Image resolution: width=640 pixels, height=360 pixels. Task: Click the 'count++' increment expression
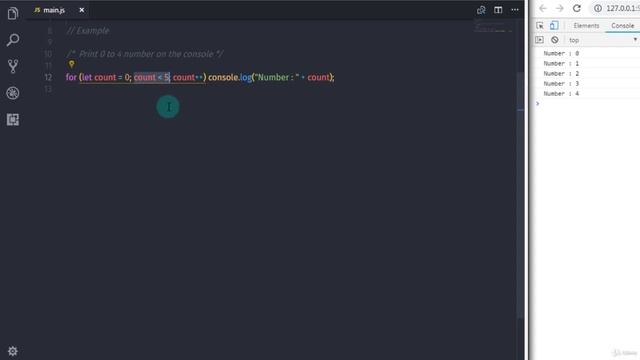point(188,77)
